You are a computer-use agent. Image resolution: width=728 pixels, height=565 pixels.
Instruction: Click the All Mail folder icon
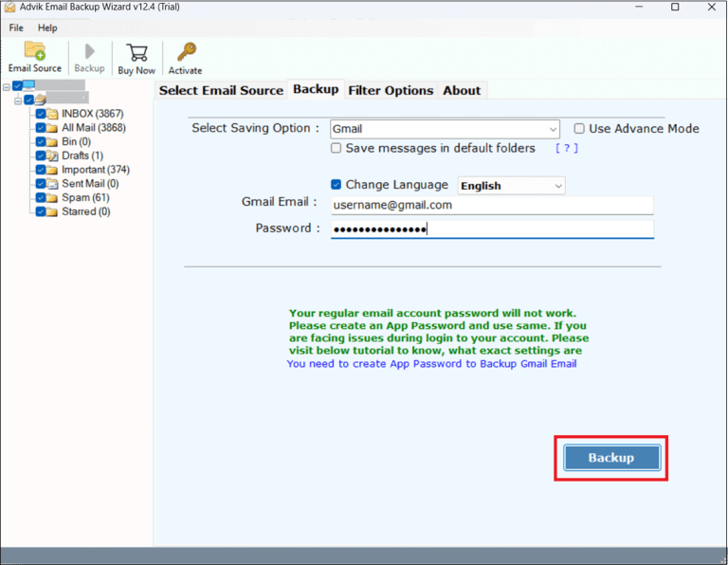[52, 128]
